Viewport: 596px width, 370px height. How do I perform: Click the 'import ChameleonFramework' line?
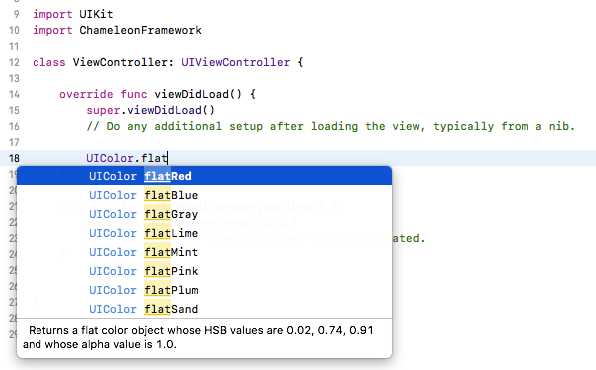[117, 30]
